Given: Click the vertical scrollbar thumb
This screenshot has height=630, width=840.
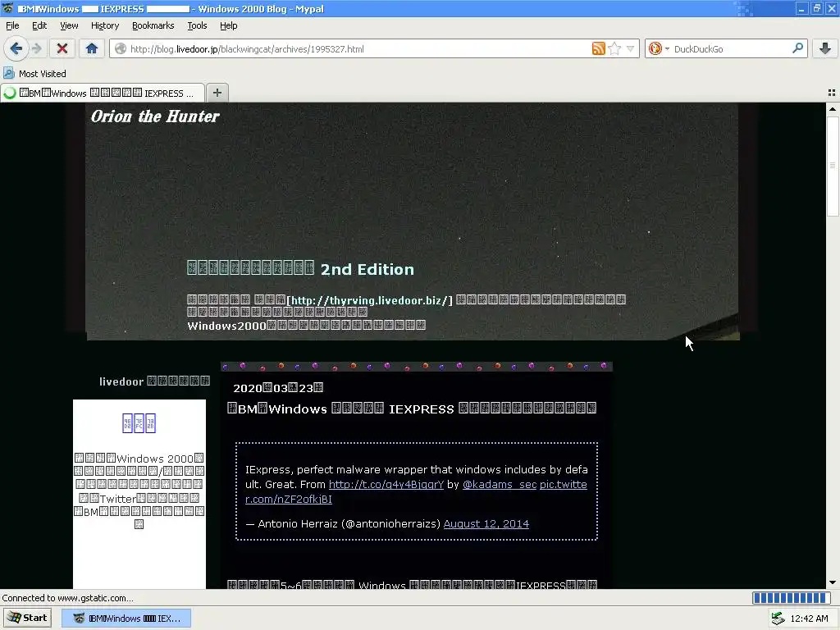Looking at the screenshot, I should click(832, 166).
